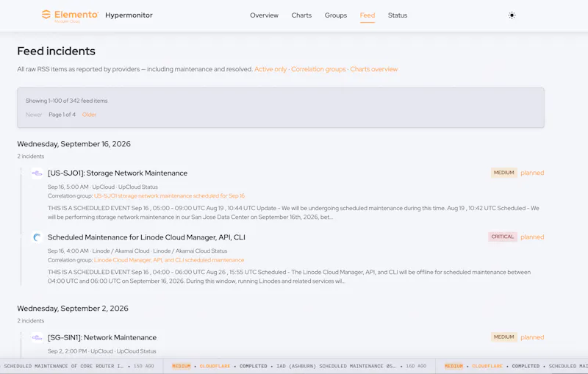Click the US-SJO1 incident description text
588x374 pixels.
(x=293, y=212)
